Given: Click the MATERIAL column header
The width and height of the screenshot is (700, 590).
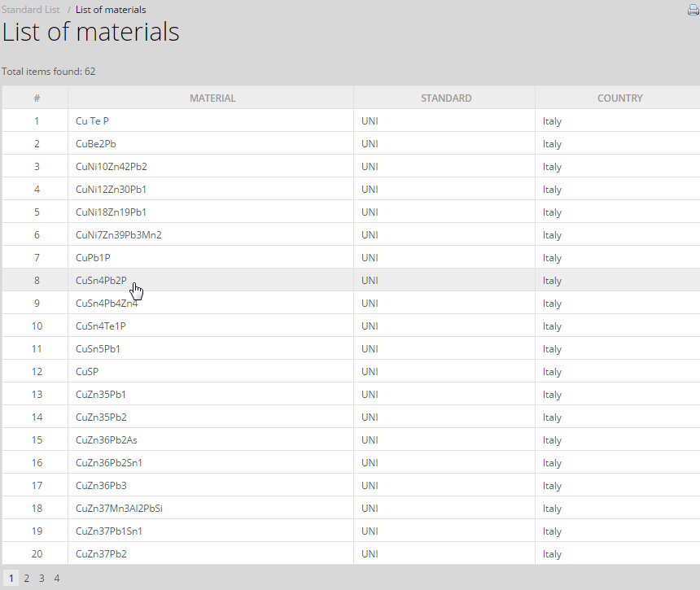Looking at the screenshot, I should coord(212,98).
